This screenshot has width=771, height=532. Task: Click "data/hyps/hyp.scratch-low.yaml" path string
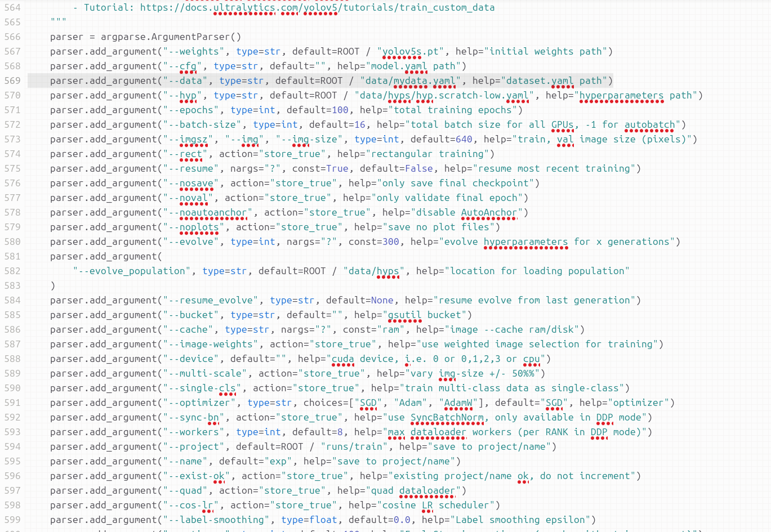pyautogui.click(x=444, y=95)
